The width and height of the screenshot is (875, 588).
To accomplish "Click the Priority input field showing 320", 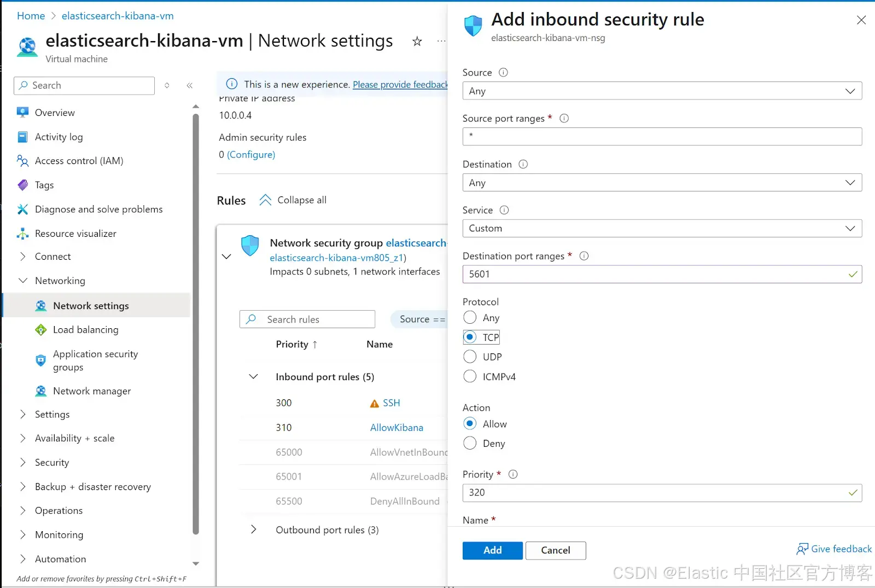I will click(662, 492).
